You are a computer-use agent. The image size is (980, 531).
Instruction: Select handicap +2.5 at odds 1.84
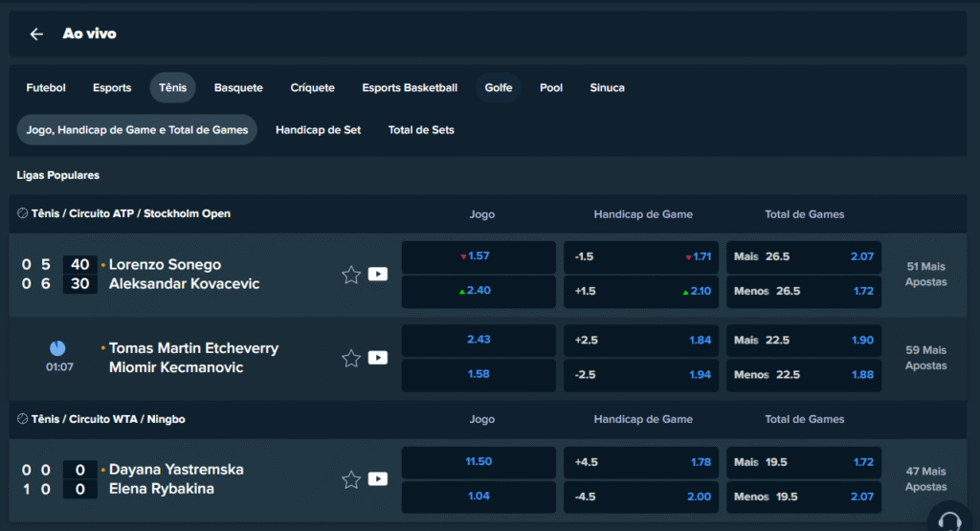pyautogui.click(x=641, y=341)
